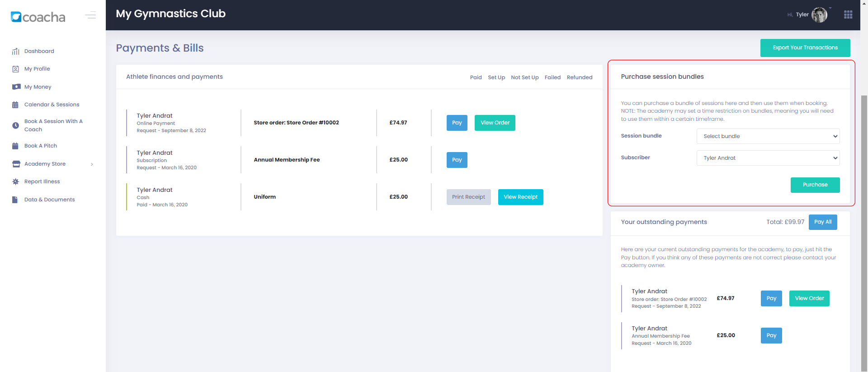Click the Book A Session clock icon
This screenshot has width=868, height=372.
tap(15, 125)
